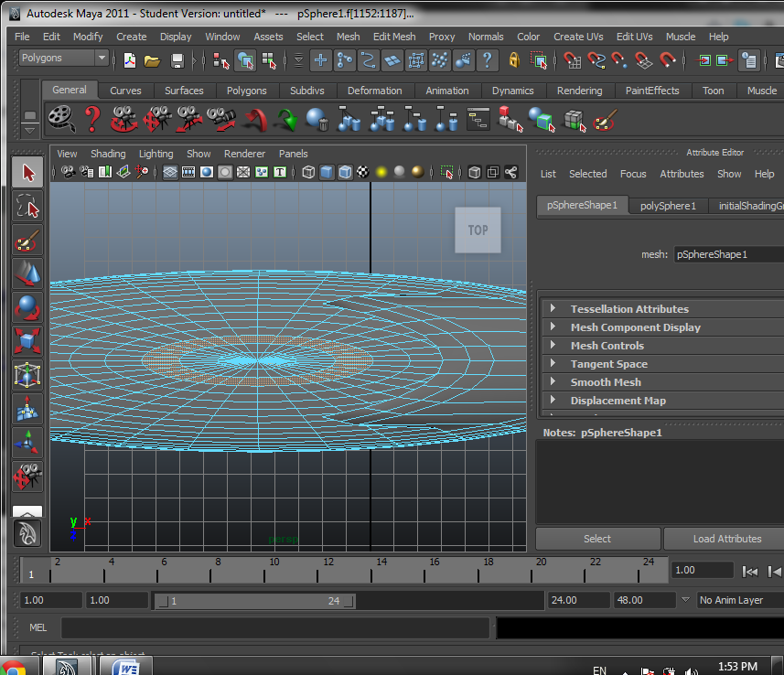Go to start of playback range

coord(750,571)
